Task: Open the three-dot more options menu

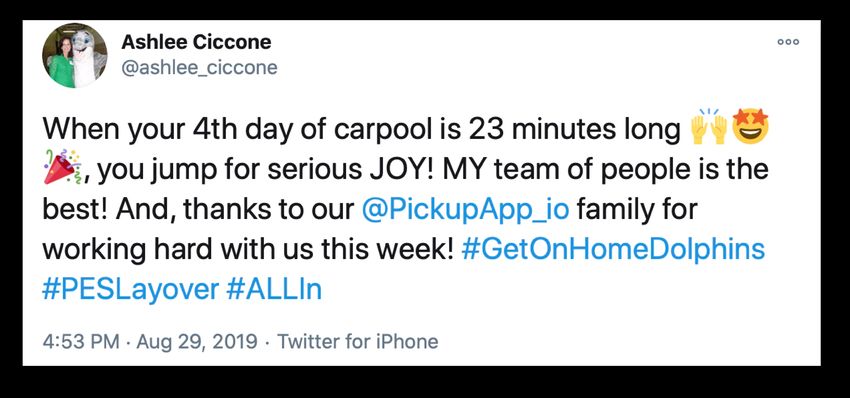Action: click(788, 42)
